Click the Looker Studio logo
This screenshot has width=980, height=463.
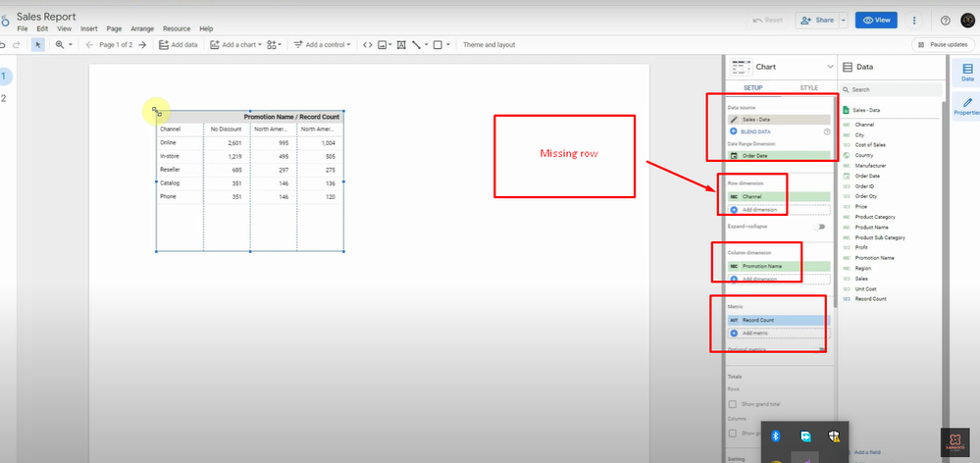[4, 21]
